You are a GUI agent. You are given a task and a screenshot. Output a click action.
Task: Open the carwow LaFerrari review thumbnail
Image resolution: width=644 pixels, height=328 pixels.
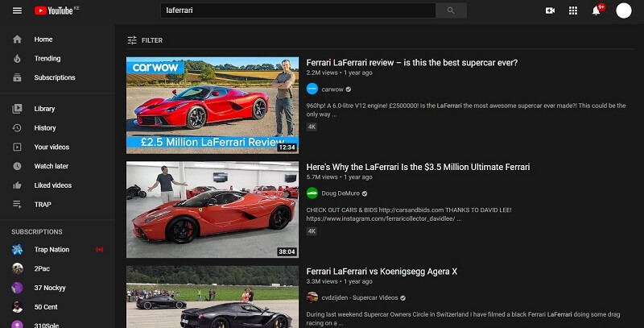pos(213,106)
